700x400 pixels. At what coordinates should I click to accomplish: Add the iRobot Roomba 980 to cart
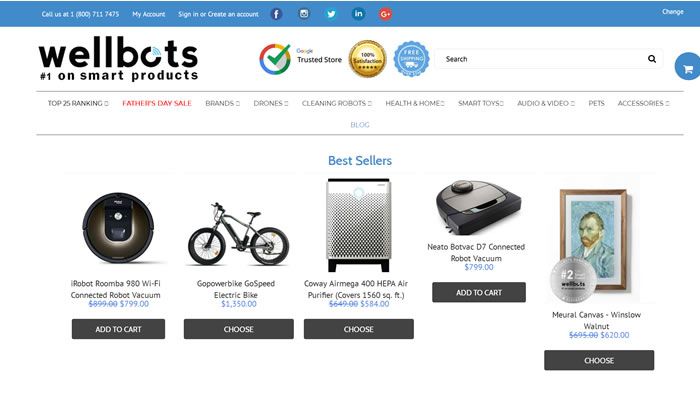pyautogui.click(x=118, y=329)
